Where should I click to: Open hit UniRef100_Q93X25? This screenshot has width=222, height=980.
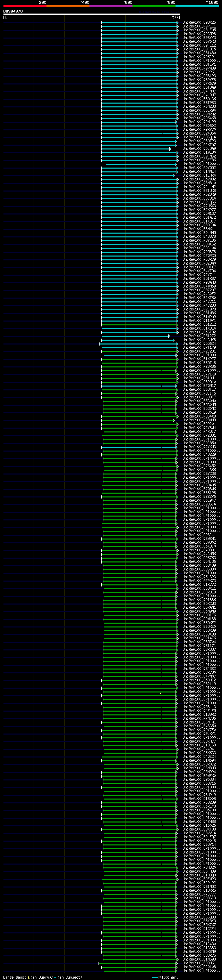(x=199, y=23)
